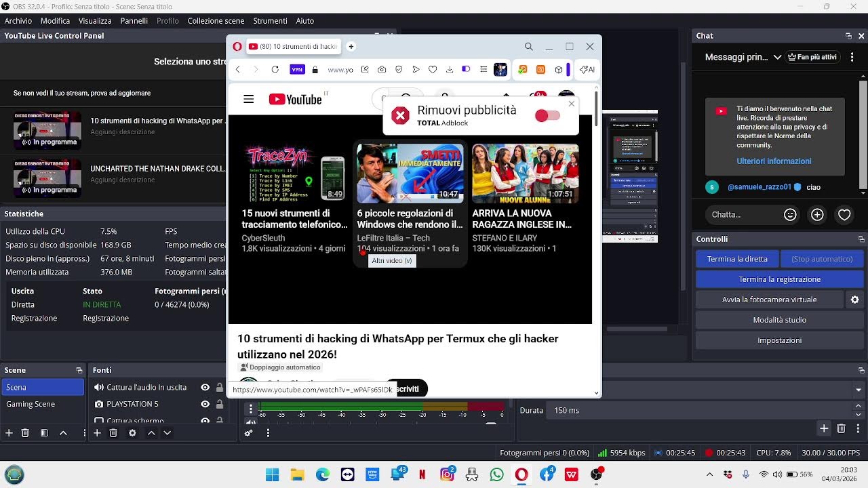Screen dimensions: 868x488
Task: Open scene transitions three-dot menu
Action: [x=857, y=428]
